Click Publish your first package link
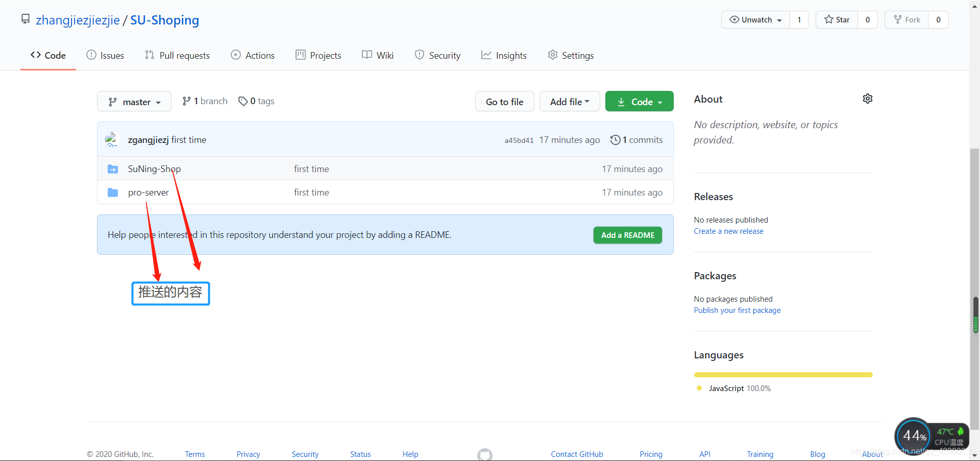This screenshot has height=461, width=980. [737, 310]
